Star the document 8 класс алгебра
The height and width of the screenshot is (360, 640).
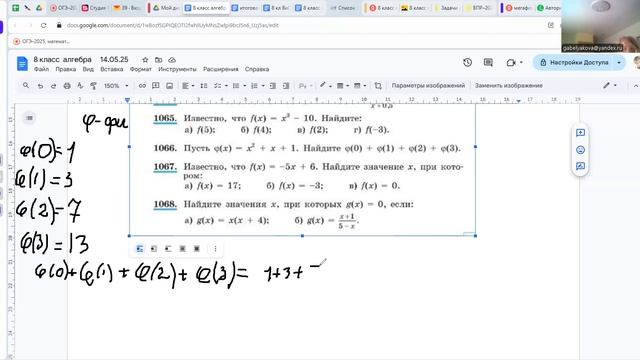[145, 60]
